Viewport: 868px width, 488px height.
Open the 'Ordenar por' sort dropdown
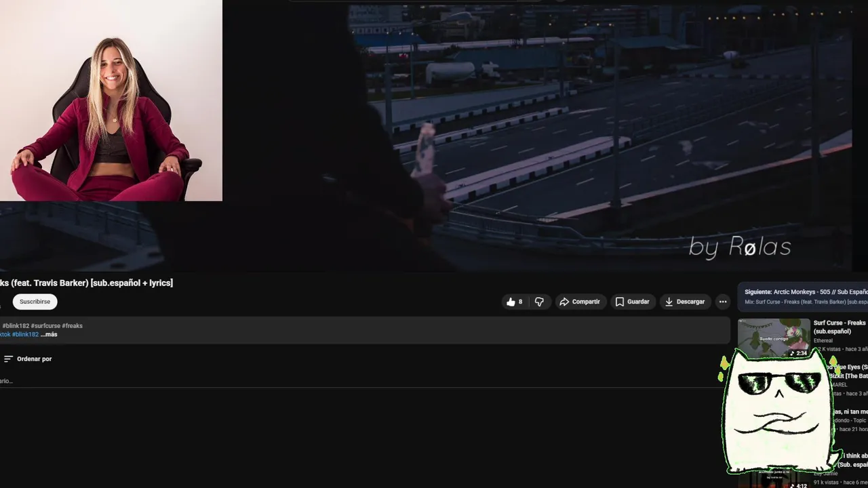(28, 359)
